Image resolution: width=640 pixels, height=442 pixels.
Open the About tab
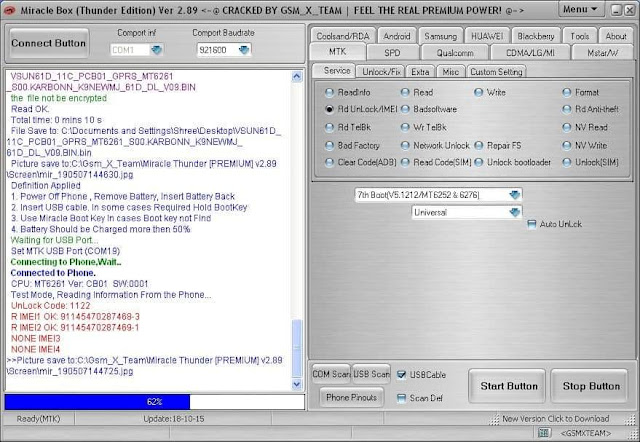pyautogui.click(x=616, y=36)
